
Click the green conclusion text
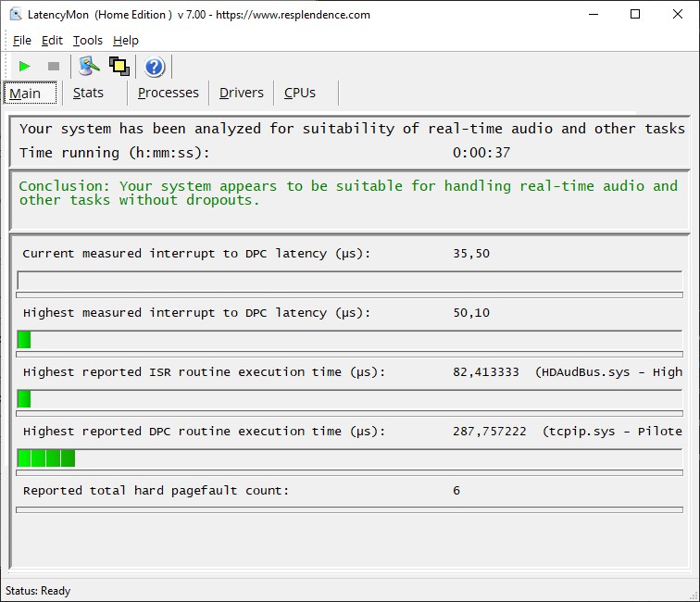pyautogui.click(x=348, y=193)
